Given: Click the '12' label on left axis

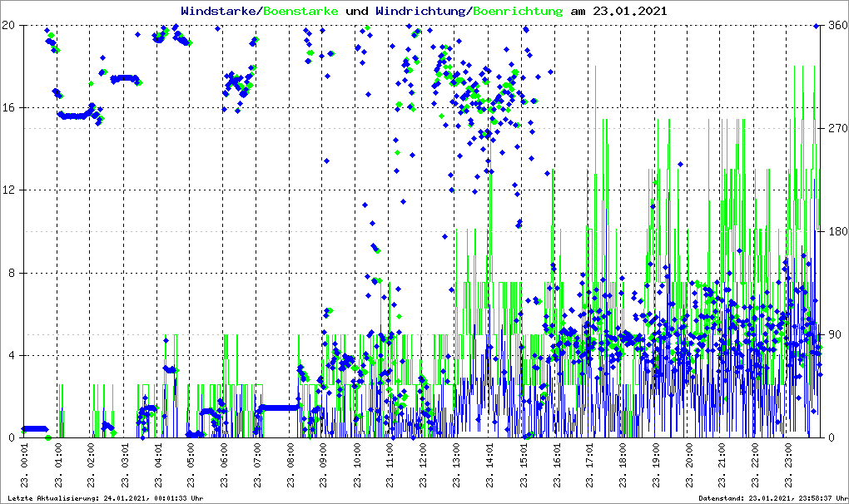Looking at the screenshot, I should coord(10,190).
